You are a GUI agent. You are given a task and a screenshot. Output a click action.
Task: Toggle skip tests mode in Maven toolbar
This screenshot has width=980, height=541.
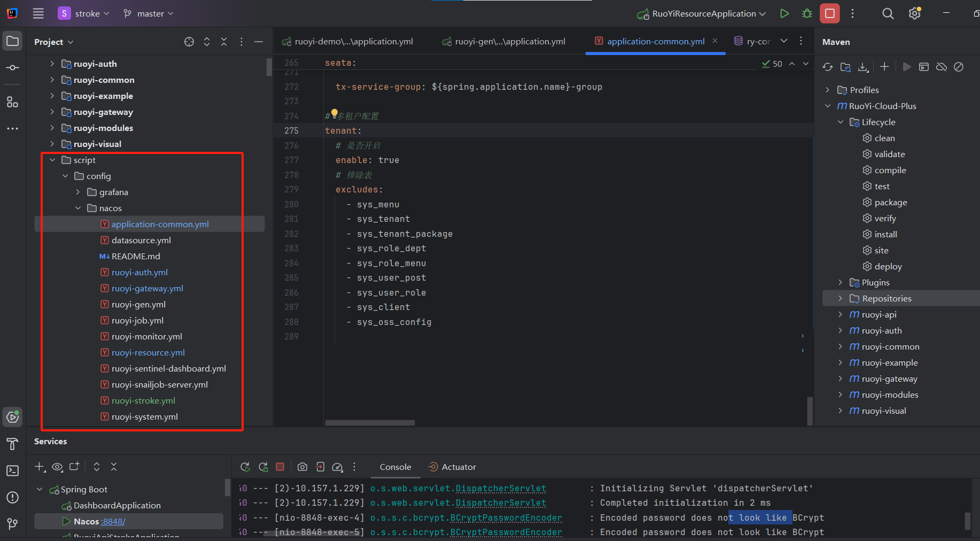tap(959, 67)
